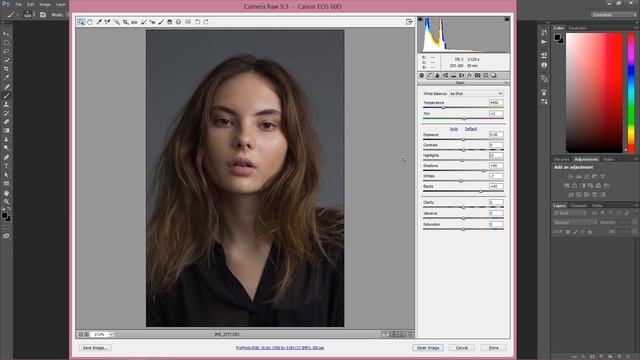Open the Tone Curve panel tab

pyautogui.click(x=429, y=76)
